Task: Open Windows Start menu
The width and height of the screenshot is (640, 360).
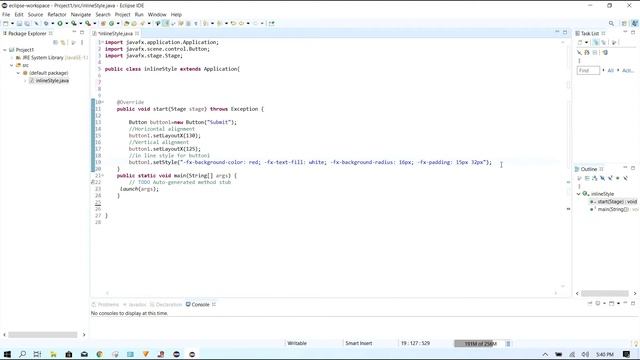Action: pos(7,354)
